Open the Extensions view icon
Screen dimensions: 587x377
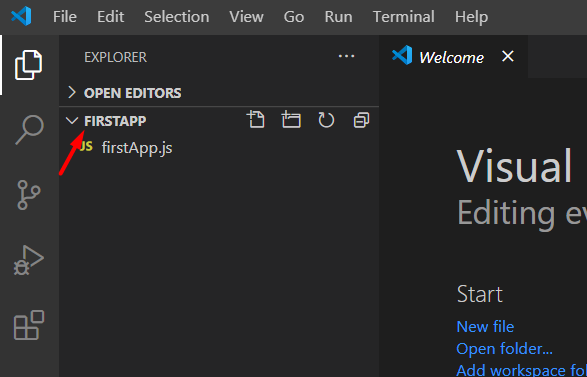tap(29, 325)
